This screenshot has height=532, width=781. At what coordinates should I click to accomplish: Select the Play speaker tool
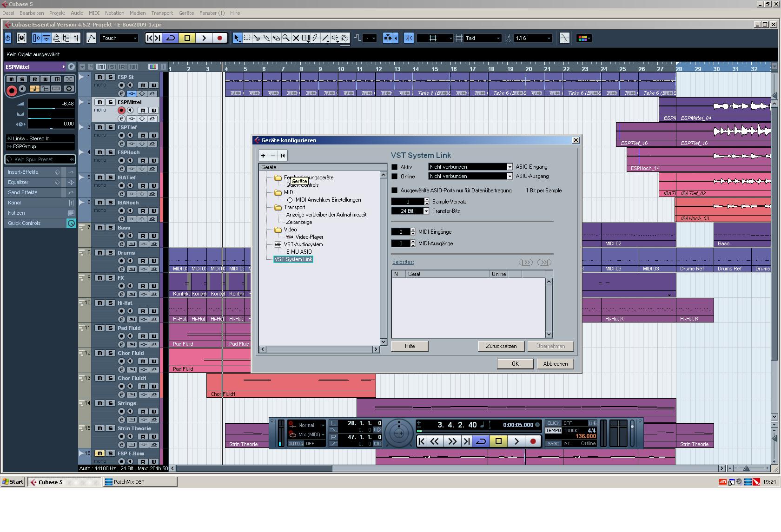(x=335, y=38)
